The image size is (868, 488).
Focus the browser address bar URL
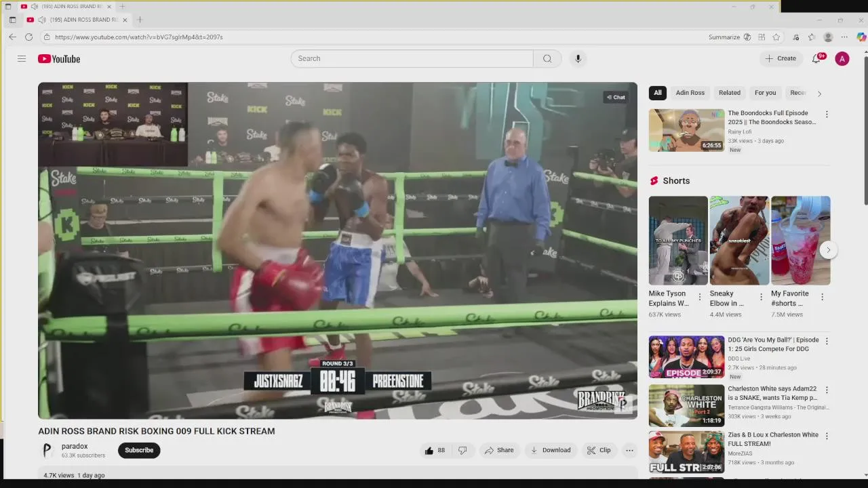(x=138, y=37)
